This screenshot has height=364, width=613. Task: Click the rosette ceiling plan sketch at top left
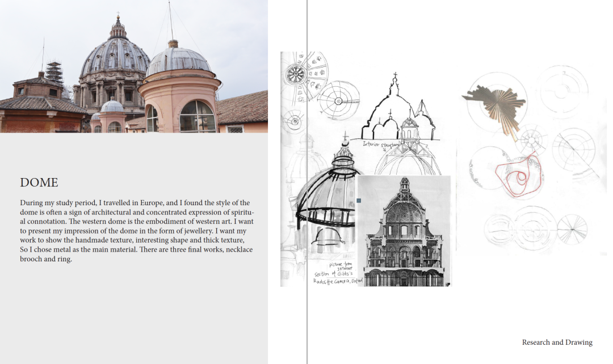[x=296, y=73]
